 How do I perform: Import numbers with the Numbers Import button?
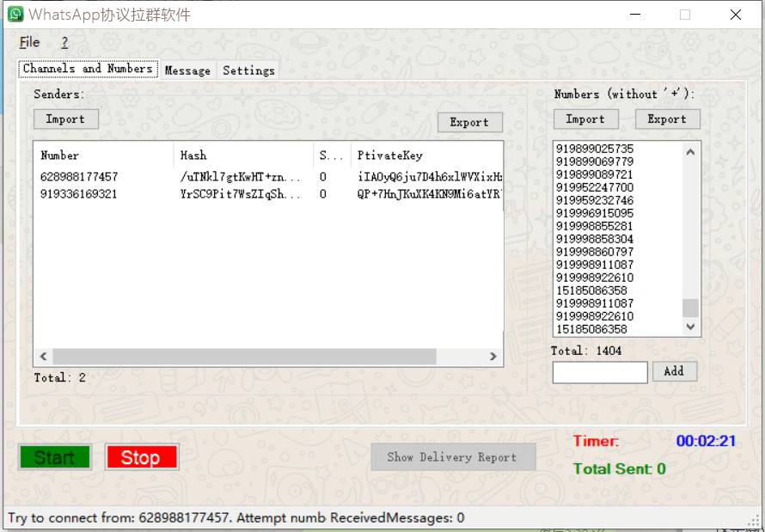[585, 119]
